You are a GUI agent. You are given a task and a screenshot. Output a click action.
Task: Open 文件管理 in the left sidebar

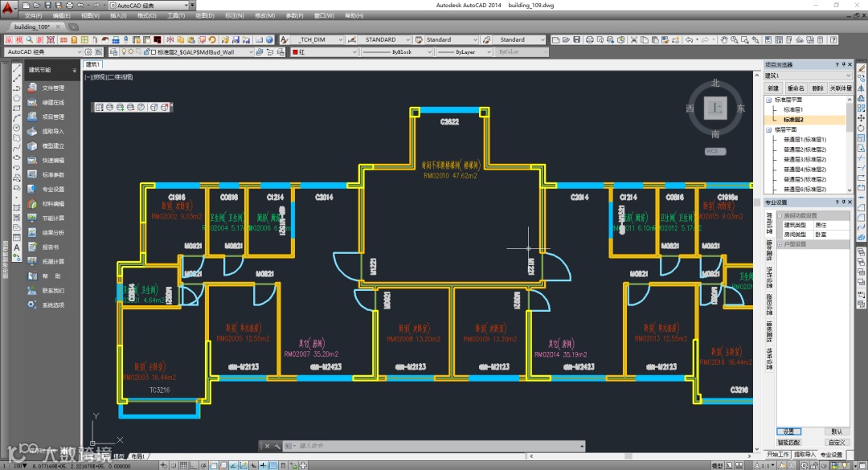(x=52, y=88)
